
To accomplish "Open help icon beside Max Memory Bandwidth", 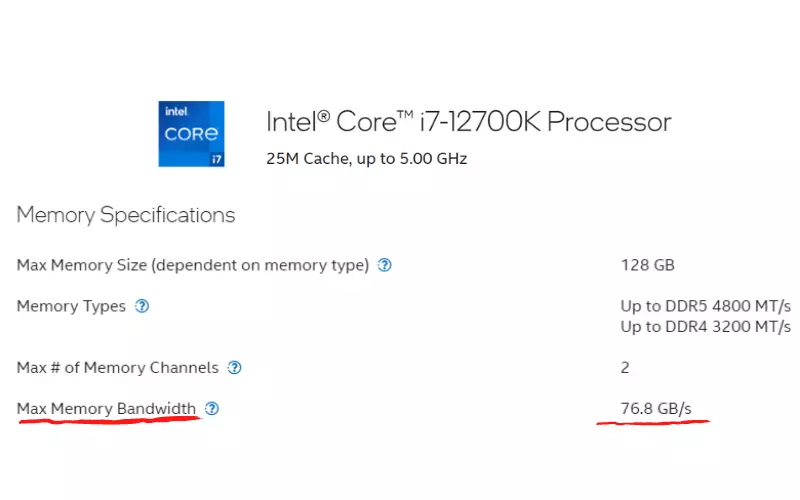I will tap(212, 409).
